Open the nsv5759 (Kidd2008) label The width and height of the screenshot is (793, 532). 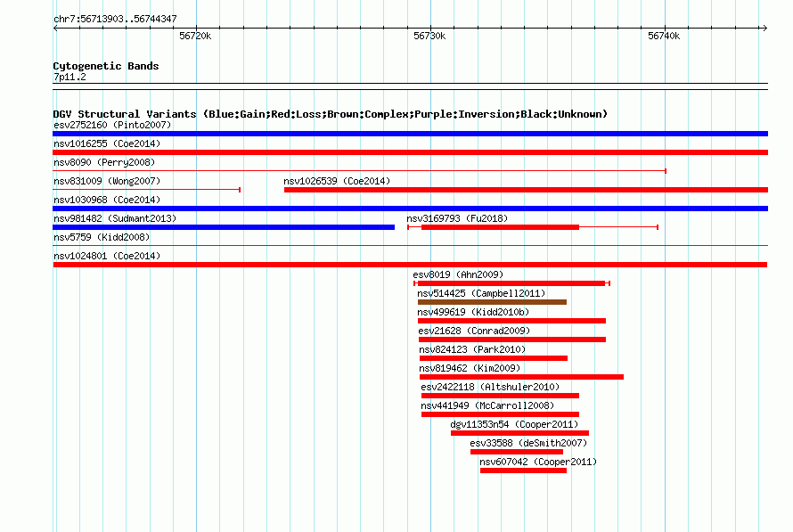coord(102,237)
